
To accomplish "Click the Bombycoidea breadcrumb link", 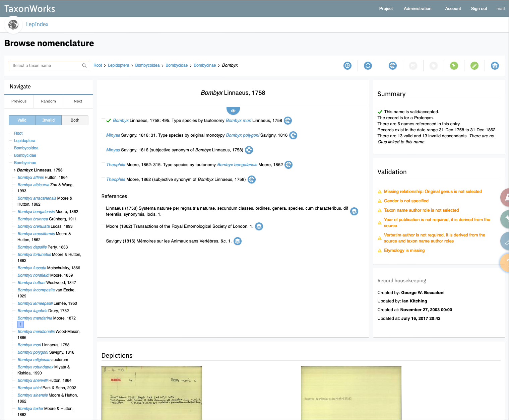I will 147,65.
